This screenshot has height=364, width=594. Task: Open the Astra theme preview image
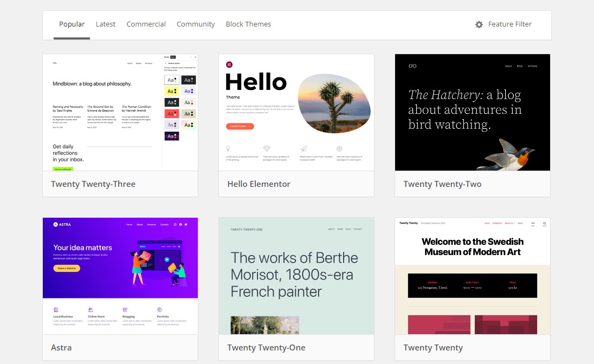point(120,276)
